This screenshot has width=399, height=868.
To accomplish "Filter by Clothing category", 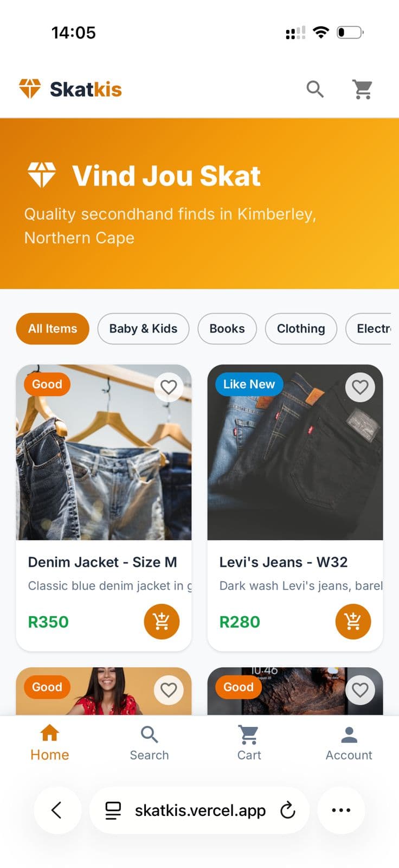I will (301, 329).
